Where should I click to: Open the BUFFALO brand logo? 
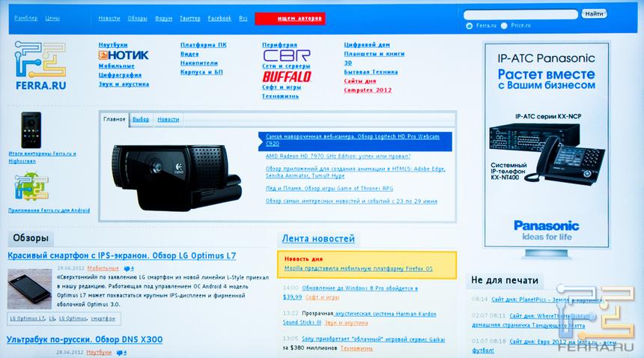[287, 77]
